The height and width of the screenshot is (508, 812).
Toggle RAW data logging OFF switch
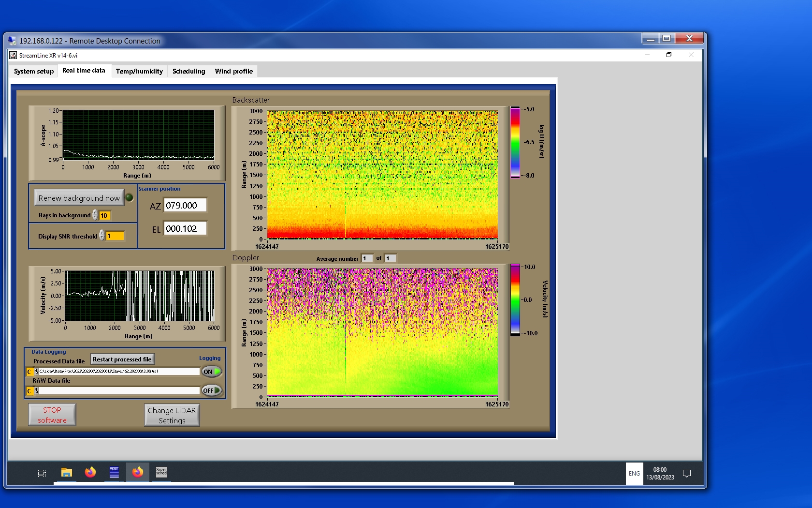coord(212,390)
